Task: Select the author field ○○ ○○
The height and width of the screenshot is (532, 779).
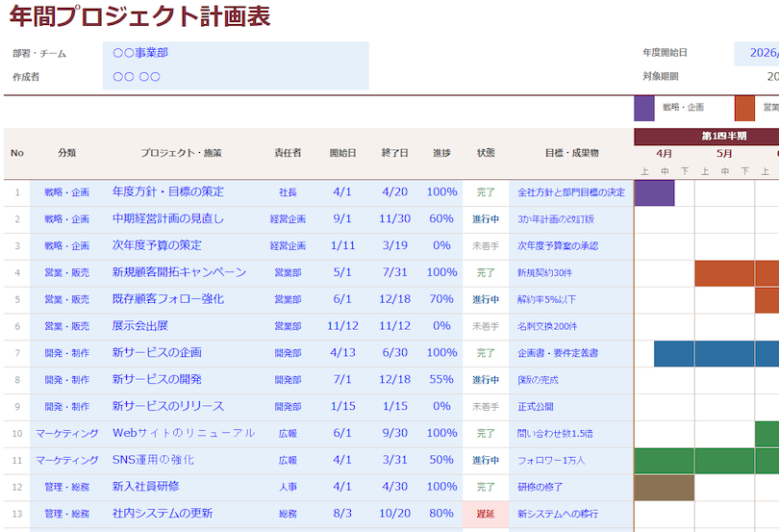Action: [x=236, y=77]
